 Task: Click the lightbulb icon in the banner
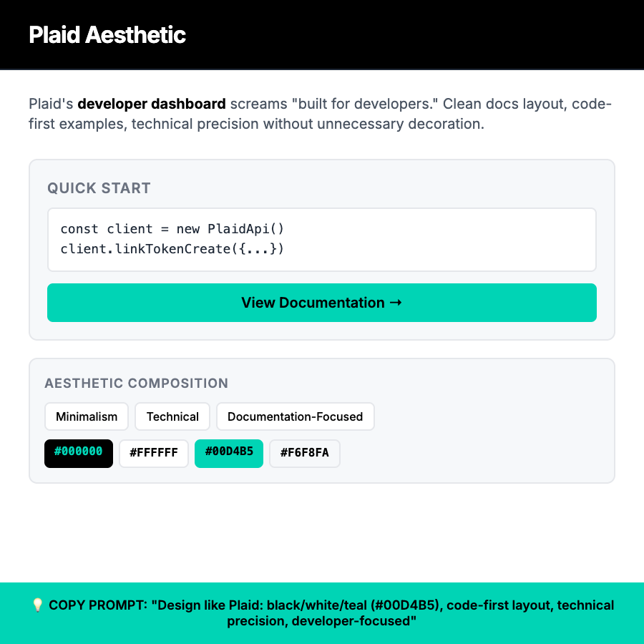click(x=37, y=605)
